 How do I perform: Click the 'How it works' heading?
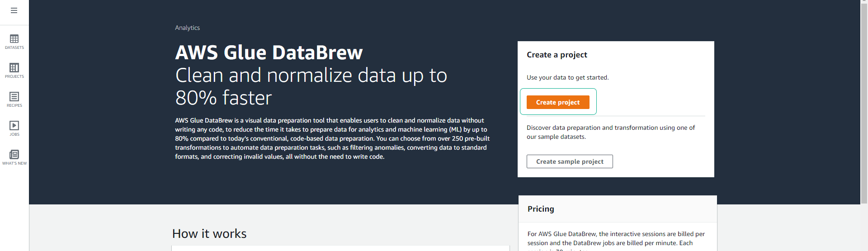209,234
